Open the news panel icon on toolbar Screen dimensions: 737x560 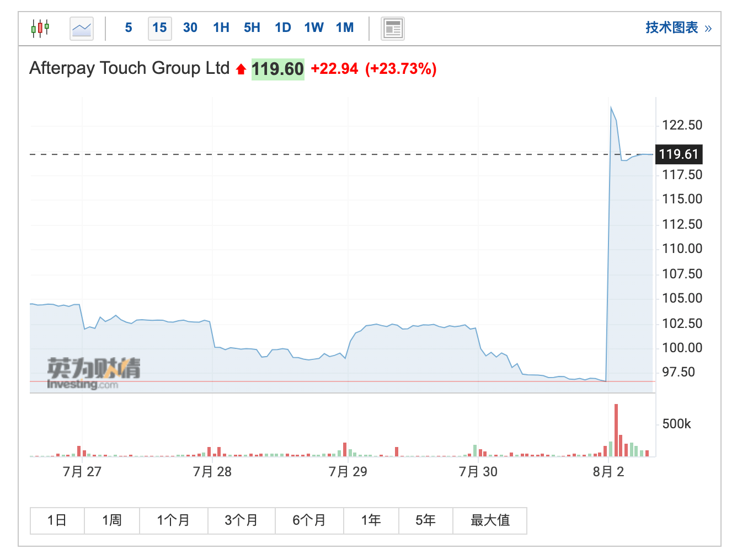392,28
